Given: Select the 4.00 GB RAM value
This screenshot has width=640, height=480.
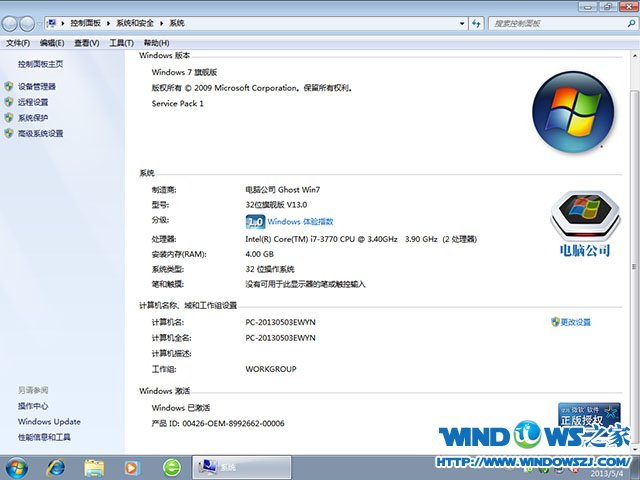Looking at the screenshot, I should 259,254.
